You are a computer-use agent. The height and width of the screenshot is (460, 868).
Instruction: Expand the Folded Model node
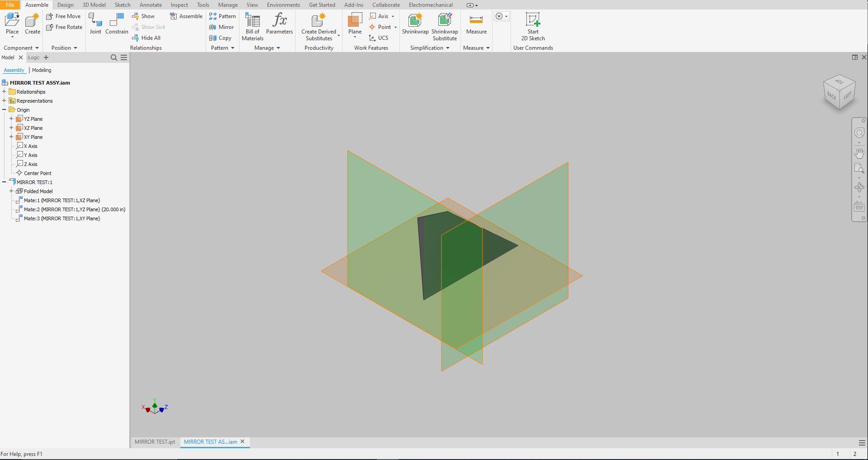(x=11, y=191)
